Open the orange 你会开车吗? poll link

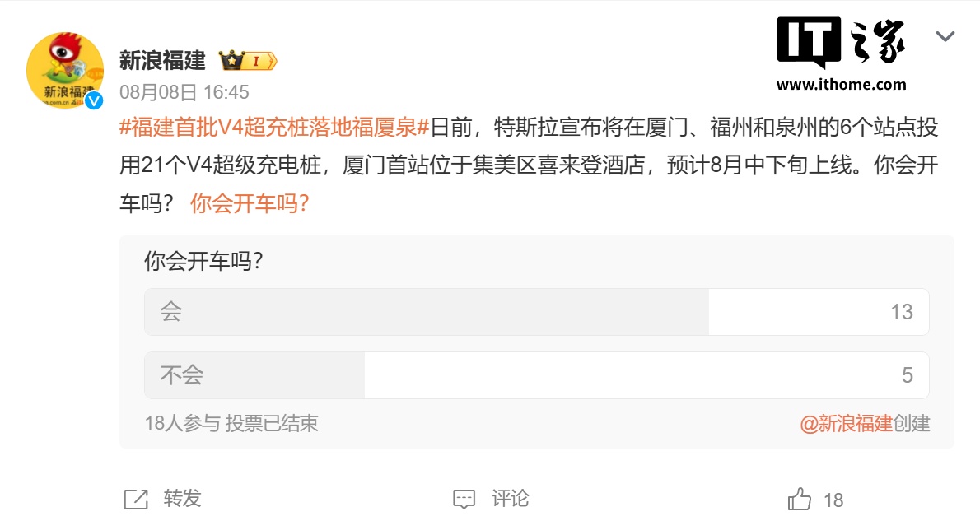point(250,203)
